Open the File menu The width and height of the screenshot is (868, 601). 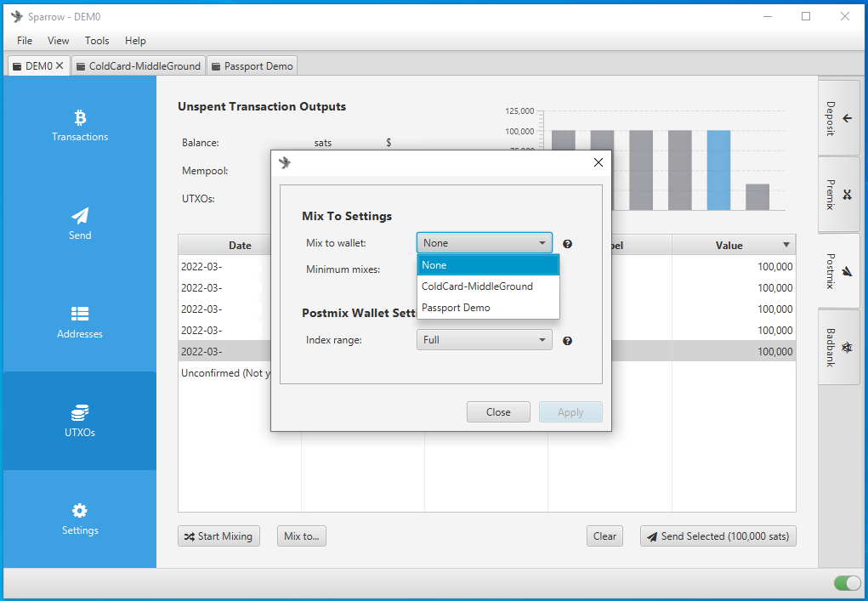(25, 41)
